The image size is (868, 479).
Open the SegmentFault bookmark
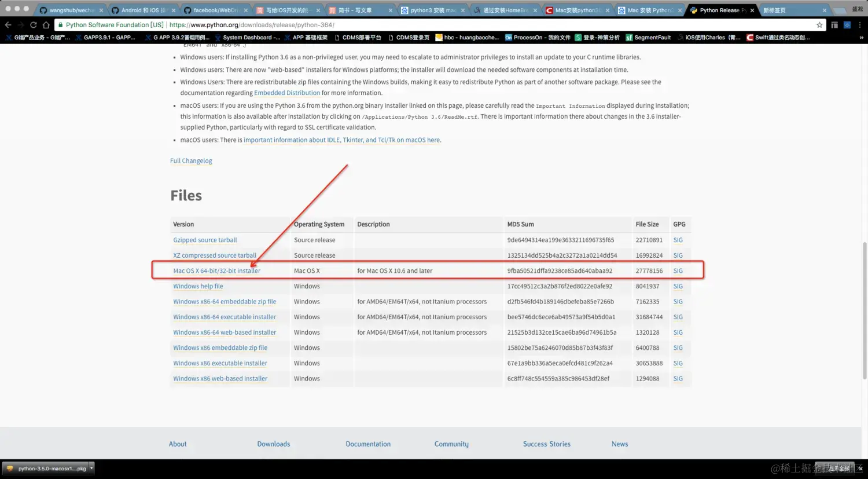[648, 37]
